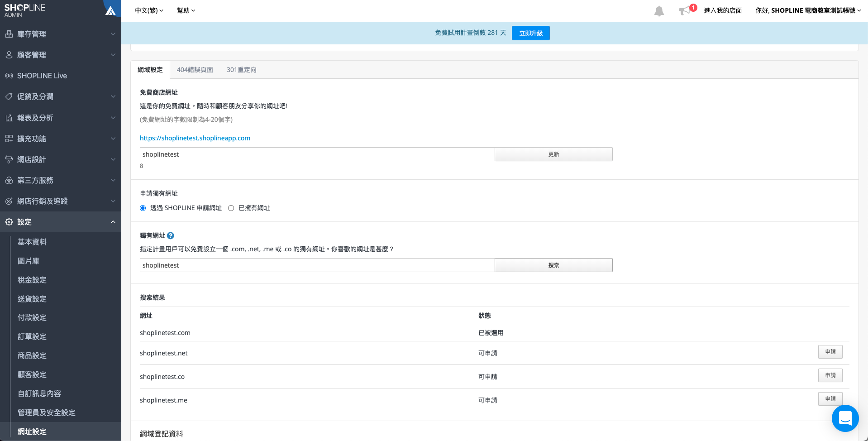Open 商品設定 in sidebar
The image size is (868, 441).
[32, 355]
